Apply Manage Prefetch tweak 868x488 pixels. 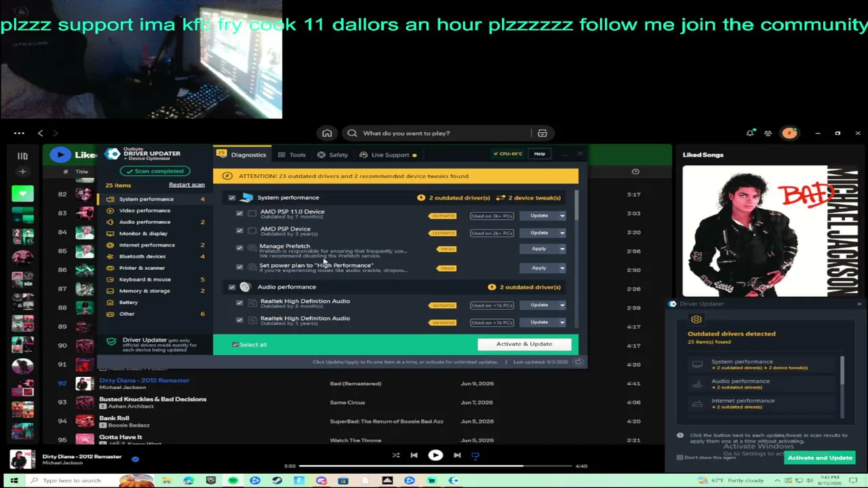[x=539, y=249]
